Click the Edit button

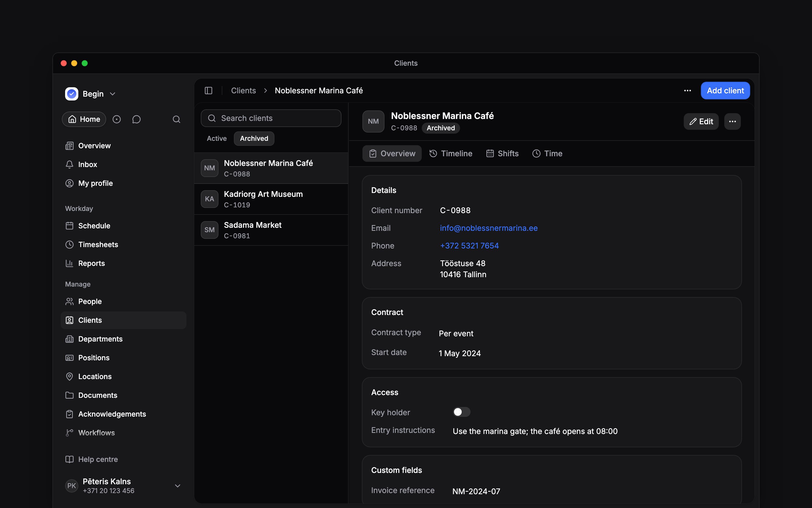tap(701, 122)
